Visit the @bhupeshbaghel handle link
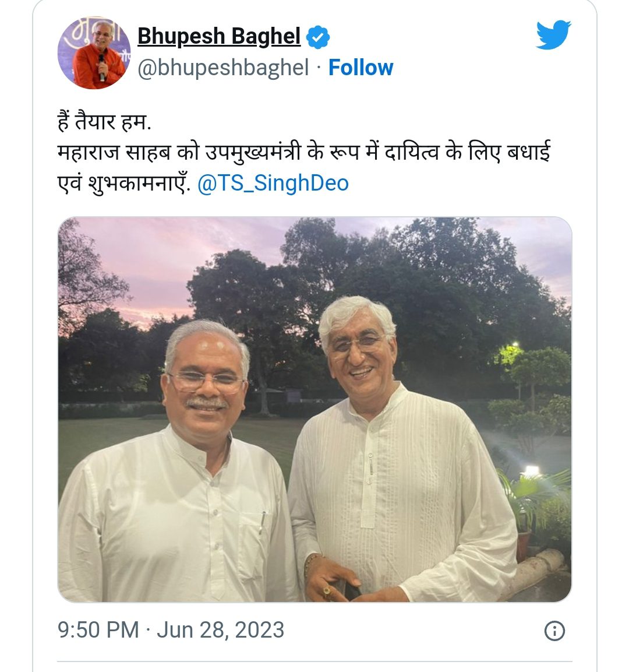629x672 pixels. pos(223,68)
